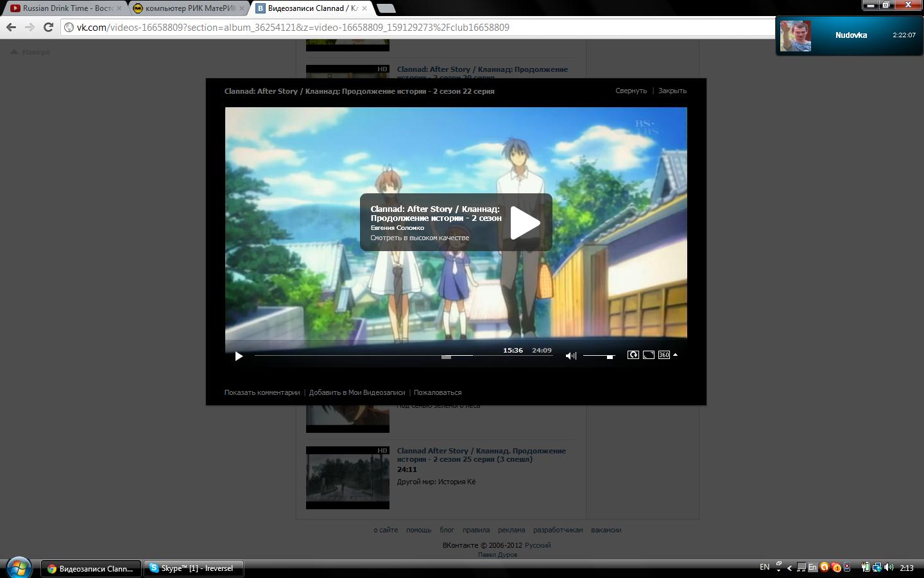Go forward in browser history
The width and height of the screenshot is (924, 578).
[30, 27]
